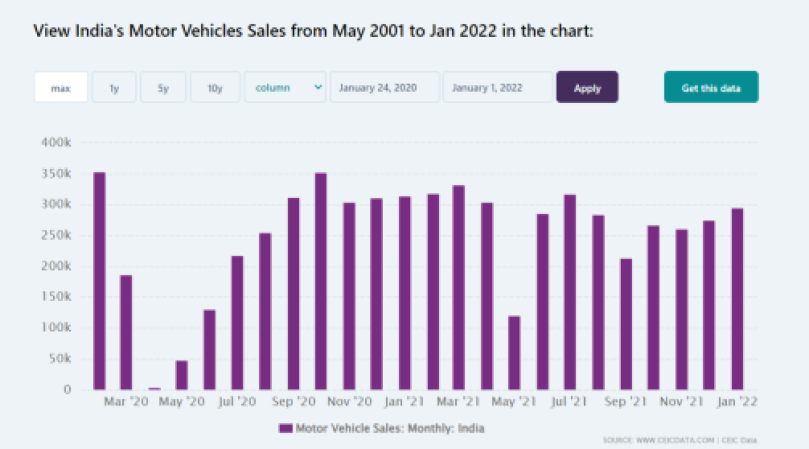The height and width of the screenshot is (449, 809).
Task: Pick the 10y time range
Action: click(x=215, y=87)
